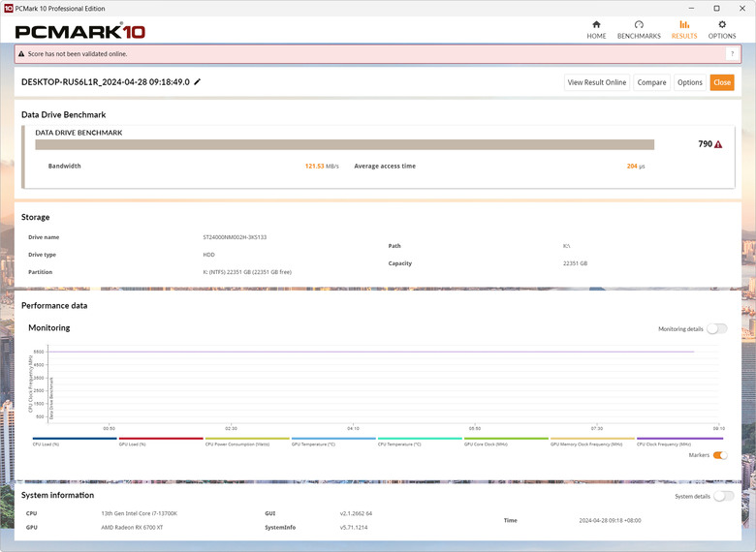The image size is (756, 552).
Task: Open the result Options button
Action: pyautogui.click(x=689, y=82)
